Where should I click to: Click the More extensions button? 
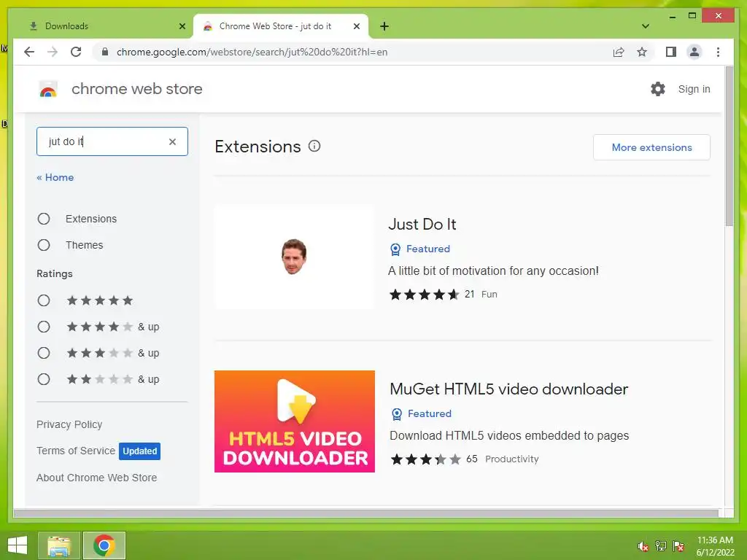coord(651,147)
